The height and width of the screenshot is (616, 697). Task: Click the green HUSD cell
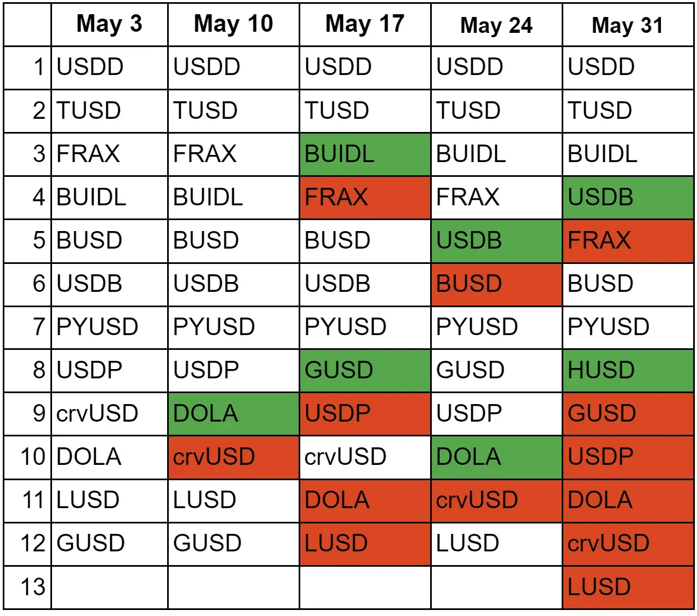click(628, 370)
